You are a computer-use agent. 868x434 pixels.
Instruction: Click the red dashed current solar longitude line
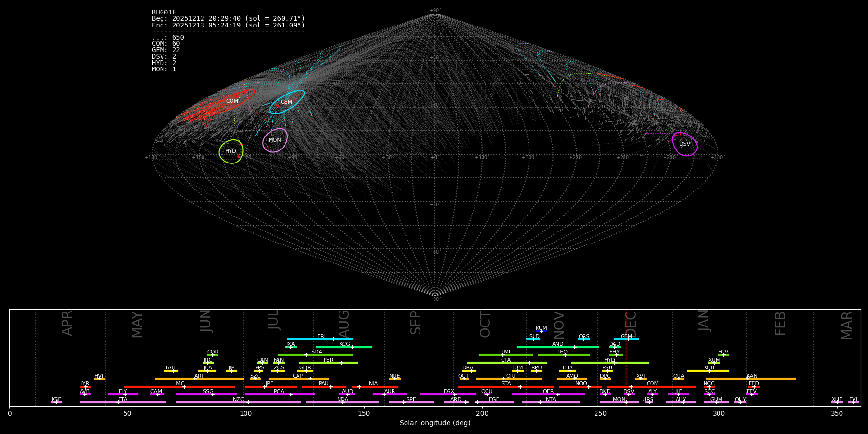pos(626,357)
